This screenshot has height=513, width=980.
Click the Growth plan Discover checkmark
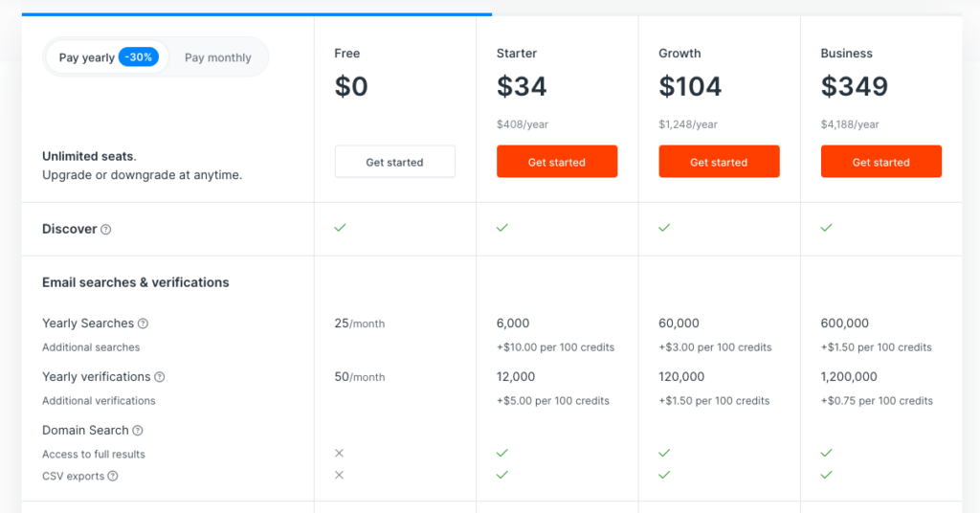664,228
